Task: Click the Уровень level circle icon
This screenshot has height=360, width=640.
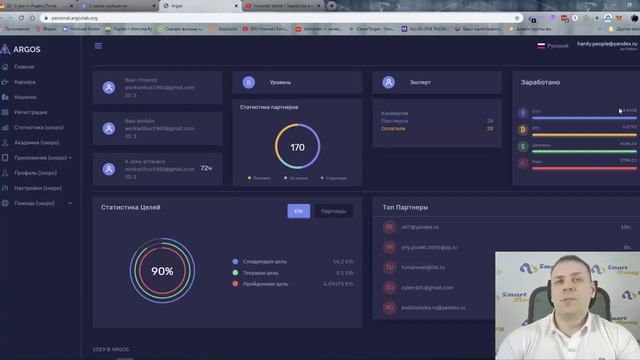Action: tap(249, 82)
